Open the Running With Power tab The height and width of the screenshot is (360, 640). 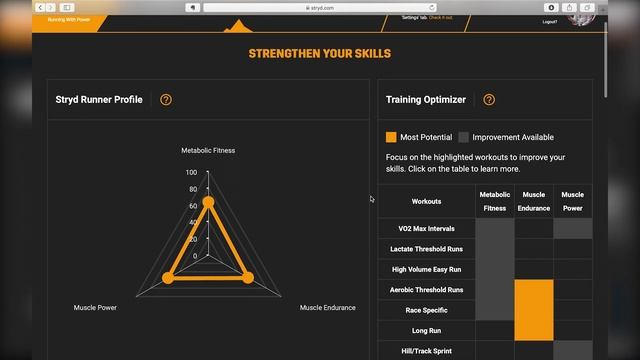coord(69,20)
